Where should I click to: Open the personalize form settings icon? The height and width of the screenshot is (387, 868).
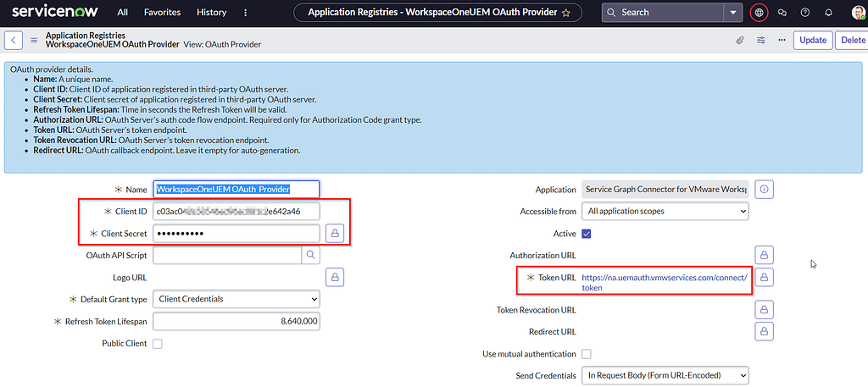click(x=760, y=40)
